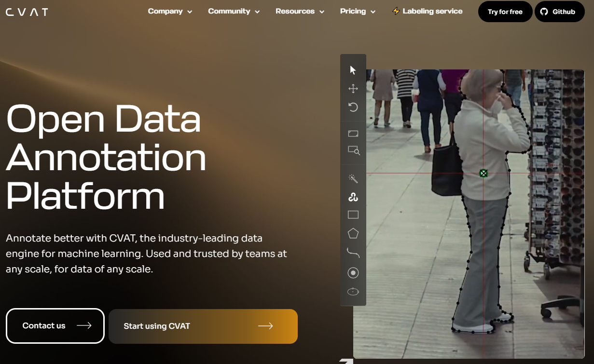Click the rotate image icon
The height and width of the screenshot is (364, 594).
click(x=353, y=107)
